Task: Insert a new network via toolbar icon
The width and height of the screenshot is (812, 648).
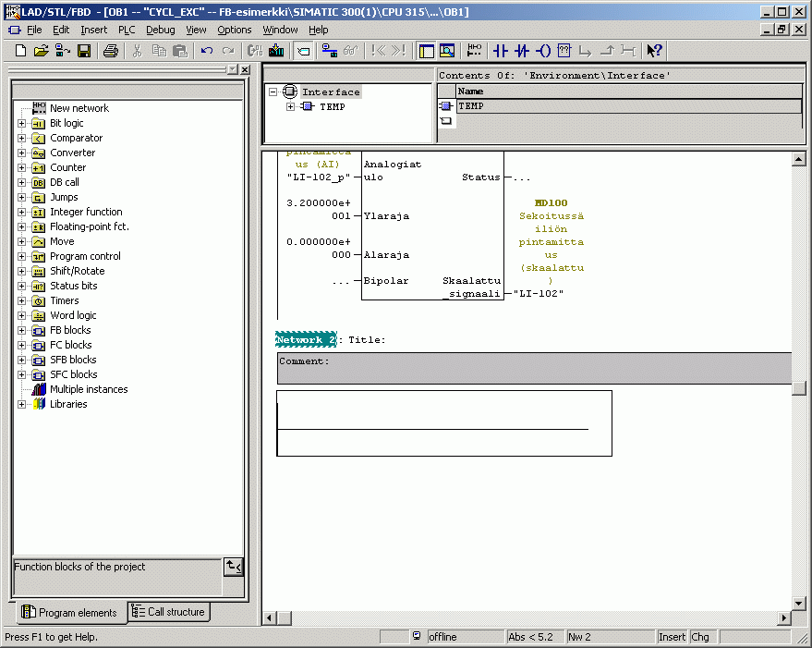Action: click(x=474, y=51)
